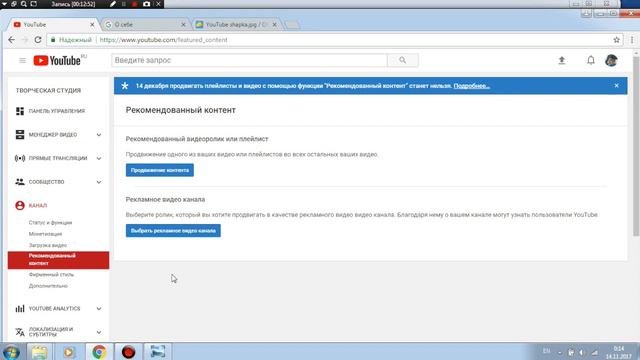The height and width of the screenshot is (360, 640).
Task: Click the Продвижение контента button
Action: pyautogui.click(x=160, y=170)
